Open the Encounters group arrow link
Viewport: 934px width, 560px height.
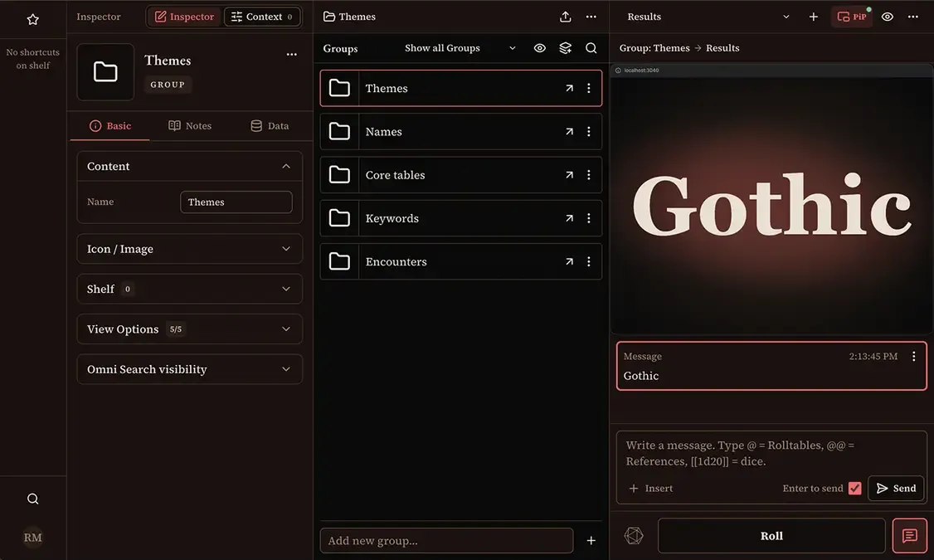tap(570, 261)
